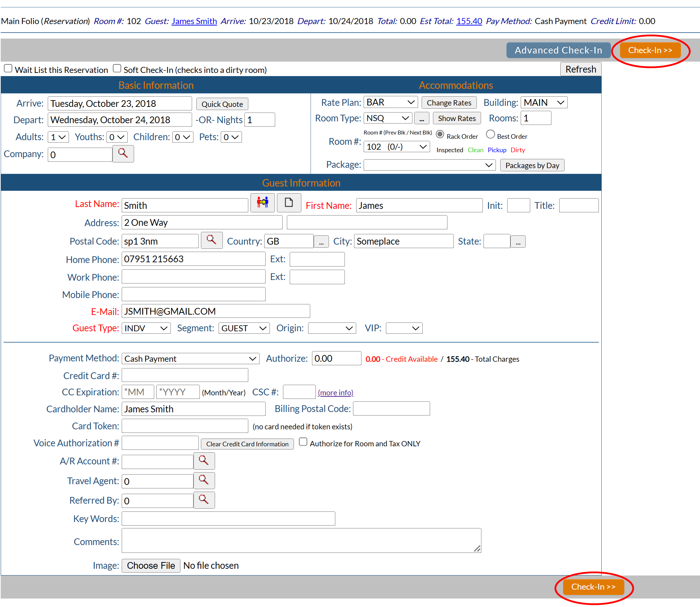700x607 pixels.
Task: Click the Referred By search magnifier icon
Action: click(204, 500)
